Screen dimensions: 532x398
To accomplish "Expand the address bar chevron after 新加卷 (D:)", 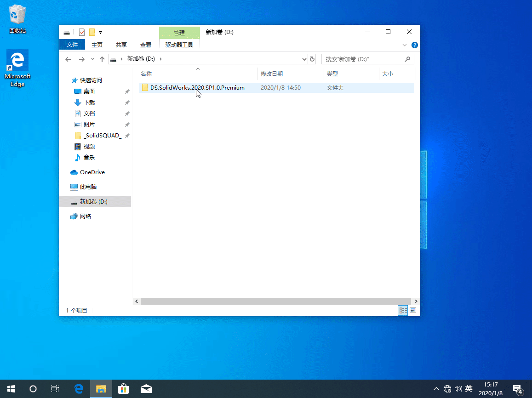I will click(160, 59).
